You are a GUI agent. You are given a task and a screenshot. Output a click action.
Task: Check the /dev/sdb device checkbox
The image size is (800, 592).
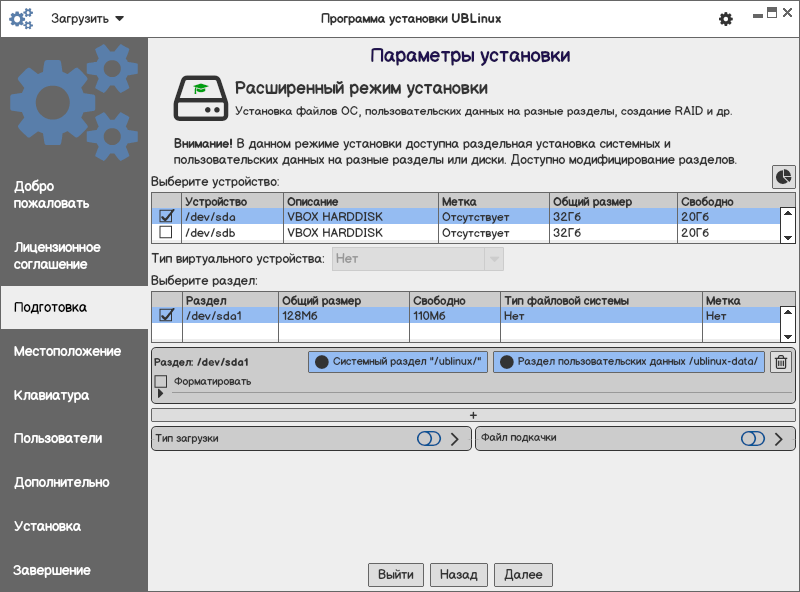pos(166,232)
